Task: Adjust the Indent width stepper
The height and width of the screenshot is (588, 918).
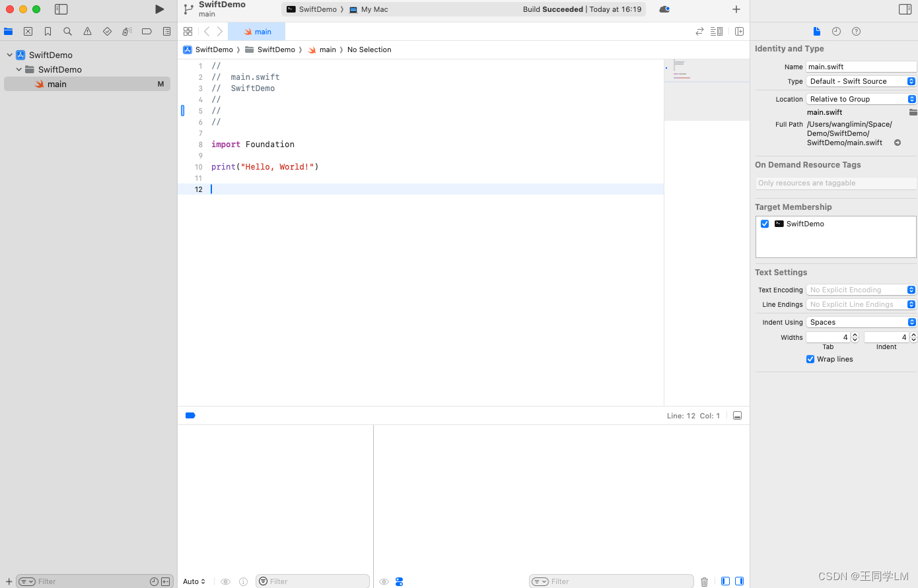Action: (x=913, y=337)
